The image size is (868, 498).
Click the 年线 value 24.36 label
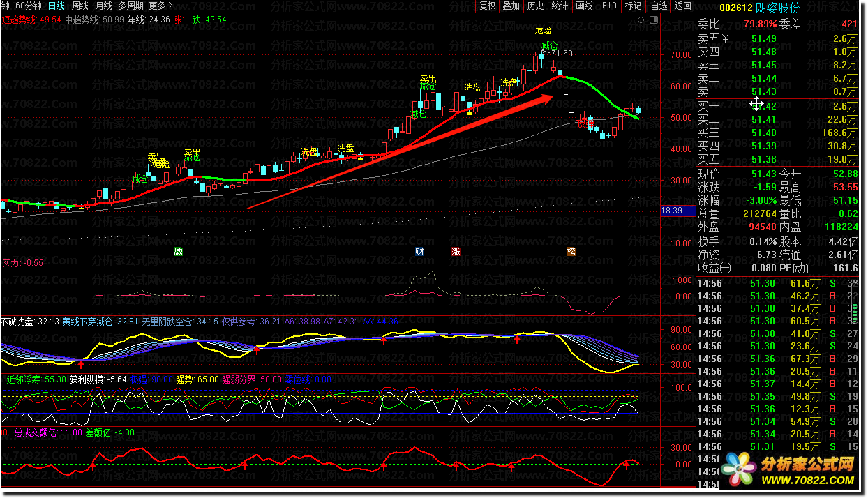pyautogui.click(x=149, y=20)
